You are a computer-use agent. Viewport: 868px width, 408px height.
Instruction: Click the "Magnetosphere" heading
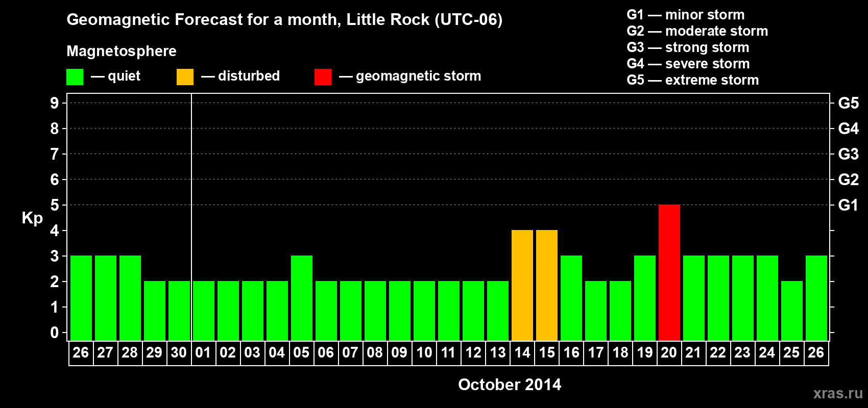122,52
